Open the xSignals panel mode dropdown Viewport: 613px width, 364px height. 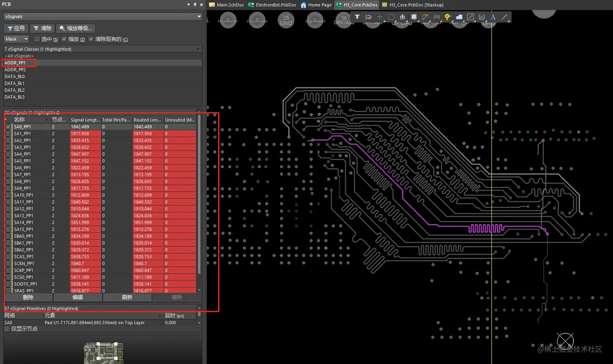coord(103,17)
